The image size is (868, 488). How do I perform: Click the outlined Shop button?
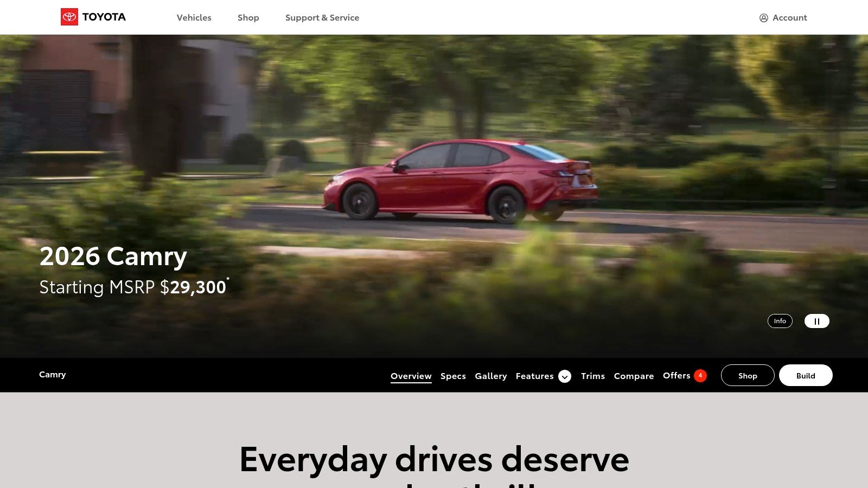(x=748, y=375)
